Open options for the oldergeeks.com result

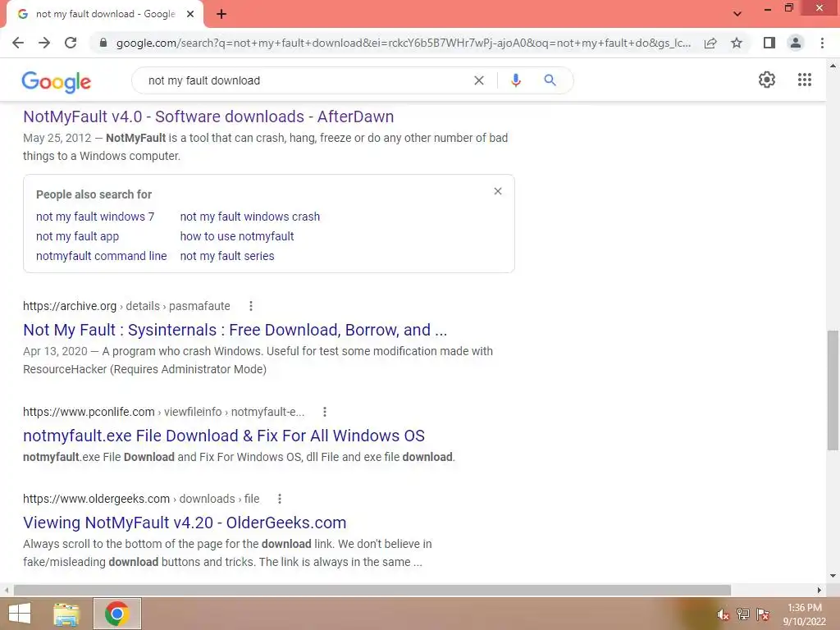(280, 499)
